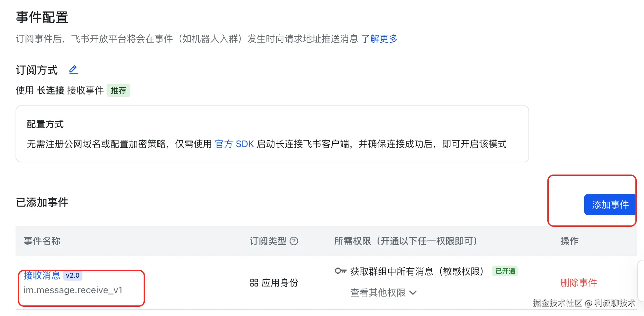The height and width of the screenshot is (316, 644).
Task: Open the 官方 SDK link
Action: (234, 144)
